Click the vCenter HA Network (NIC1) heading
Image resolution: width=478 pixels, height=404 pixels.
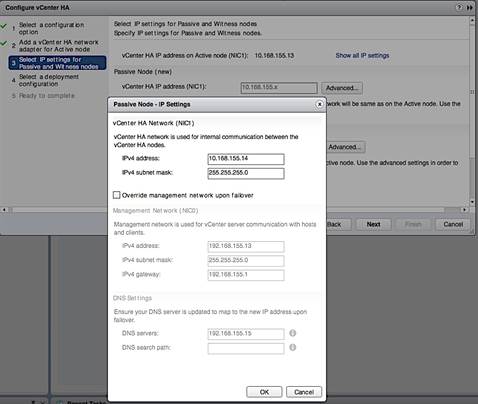[153, 123]
